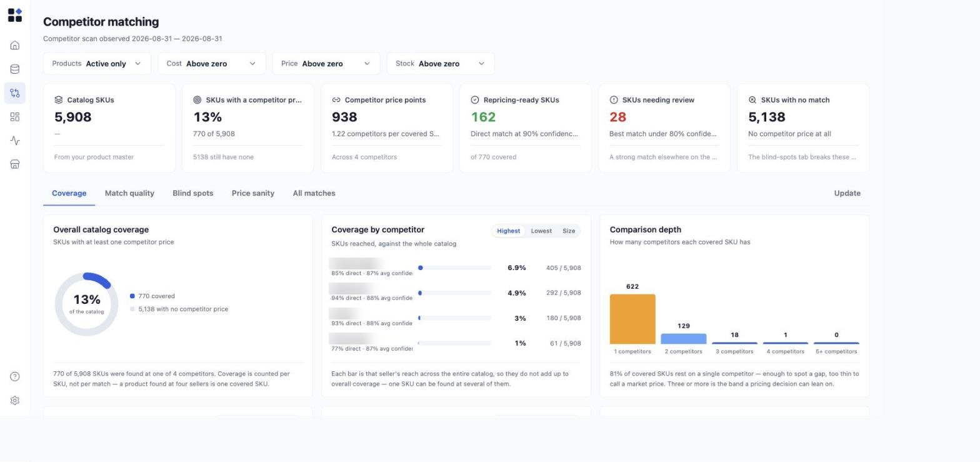
Task: Open the Home sidebar icon
Action: pyautogui.click(x=15, y=45)
